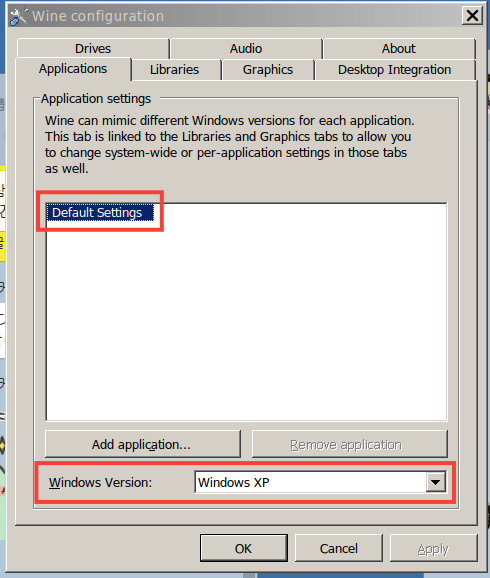This screenshot has width=490, height=578.
Task: Expand the Windows Version dropdown arrow
Action: 436,482
